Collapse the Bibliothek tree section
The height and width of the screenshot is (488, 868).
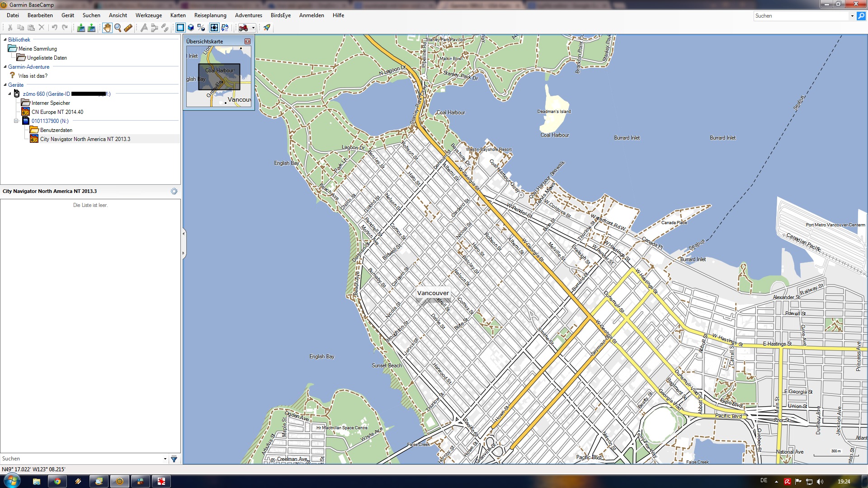tap(5, 40)
